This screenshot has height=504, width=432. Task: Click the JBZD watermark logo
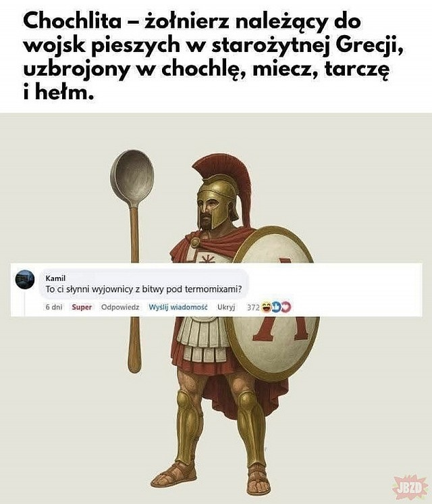coord(410,488)
